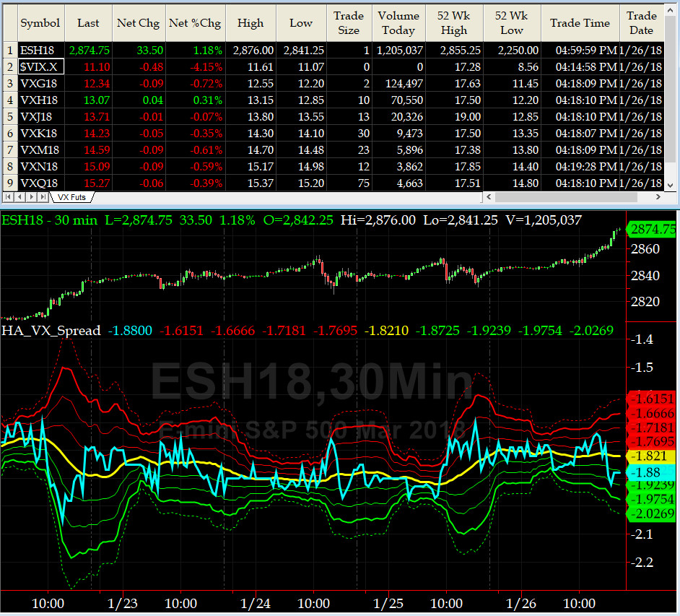The image size is (680, 616).
Task: Sort by the Symbol column header
Action: point(40,23)
